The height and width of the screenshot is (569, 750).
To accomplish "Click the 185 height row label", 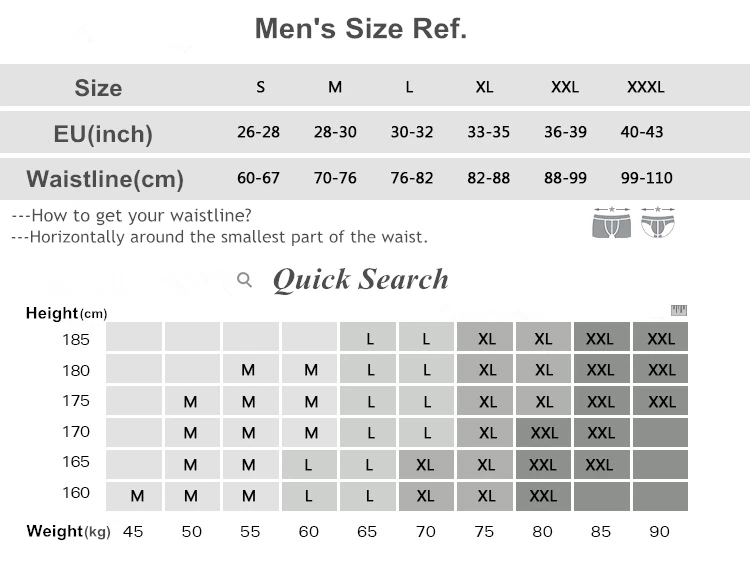I will coord(76,339).
